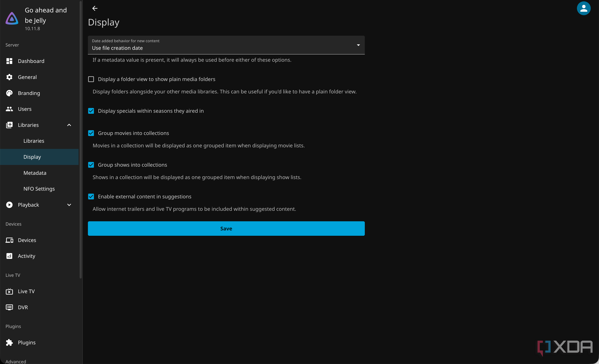
Task: Click the Save button
Action: pos(226,229)
